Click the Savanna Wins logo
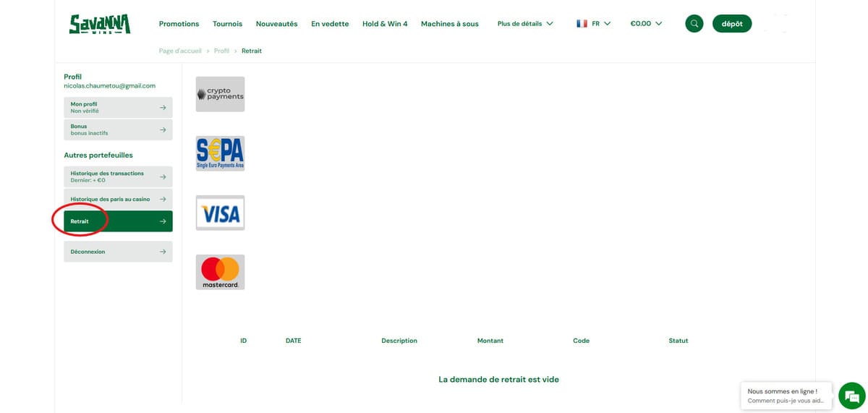The image size is (868, 413). pos(100,24)
